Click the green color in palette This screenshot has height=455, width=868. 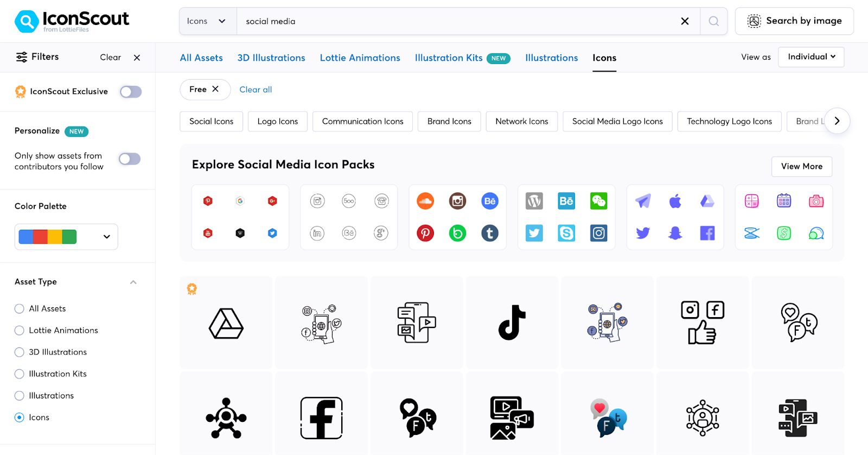click(69, 237)
